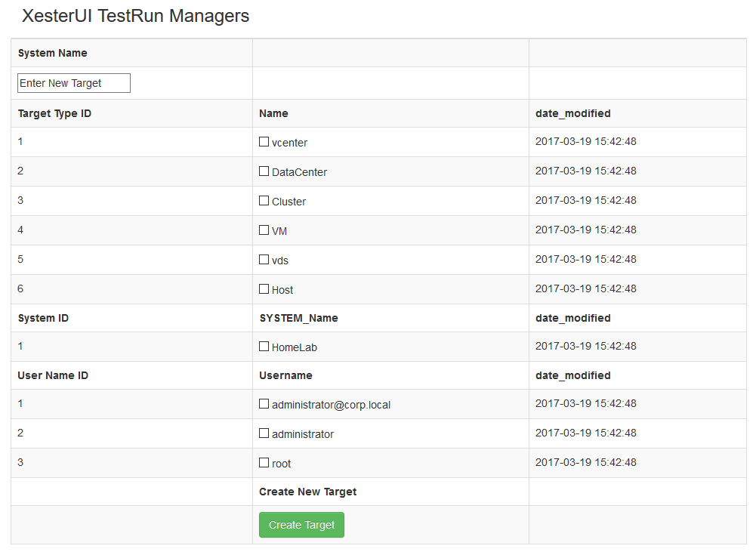756x552 pixels.
Task: Click the Username column header
Action: pos(285,375)
